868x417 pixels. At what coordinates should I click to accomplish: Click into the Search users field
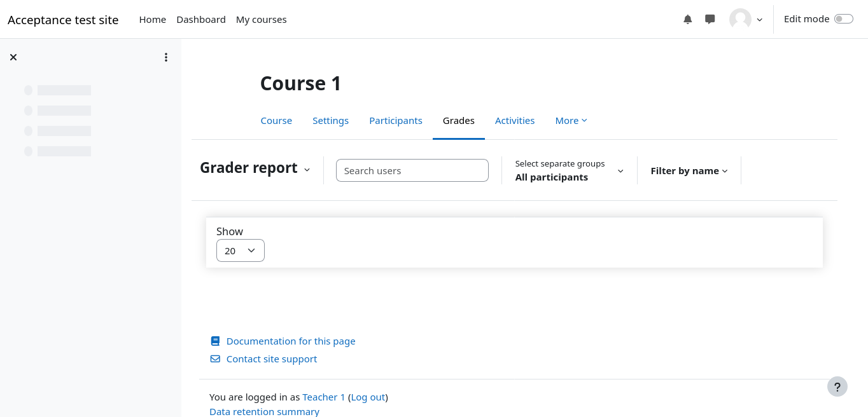[412, 171]
